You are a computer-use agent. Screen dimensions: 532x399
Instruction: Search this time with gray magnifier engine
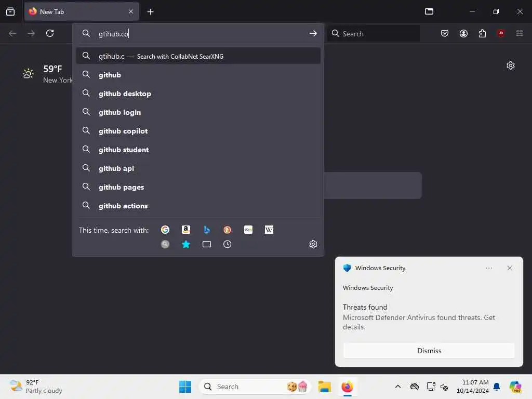(165, 244)
